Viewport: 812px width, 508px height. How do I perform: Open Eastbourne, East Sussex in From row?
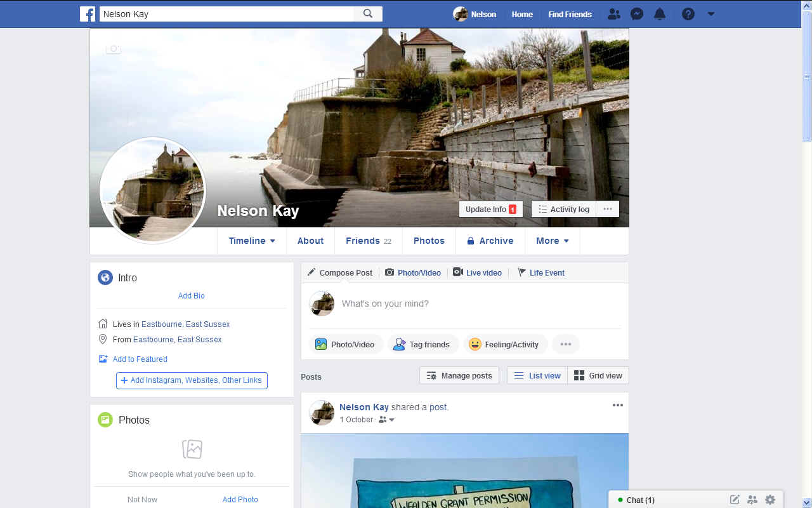click(178, 340)
